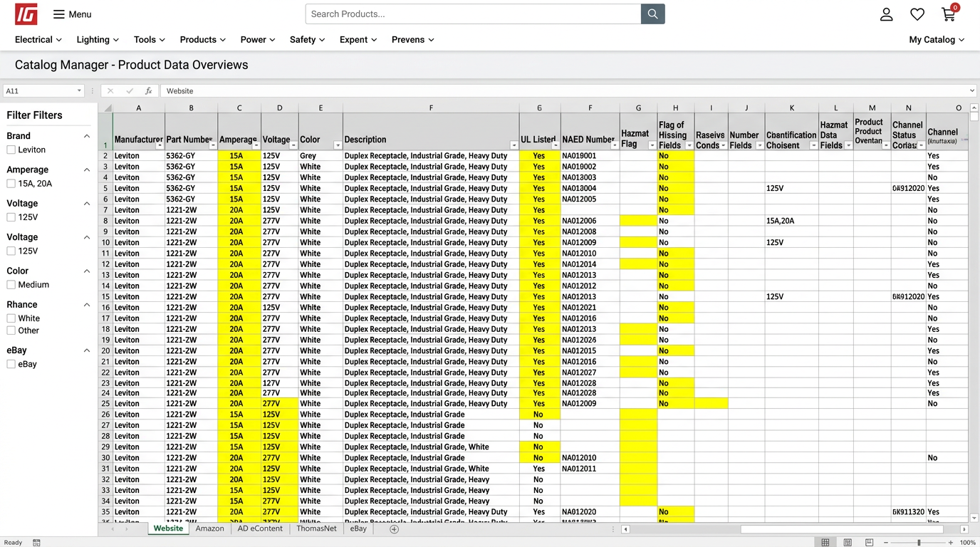The width and height of the screenshot is (980, 547).
Task: Open the Manufacturer column filter dropdown
Action: (x=159, y=145)
